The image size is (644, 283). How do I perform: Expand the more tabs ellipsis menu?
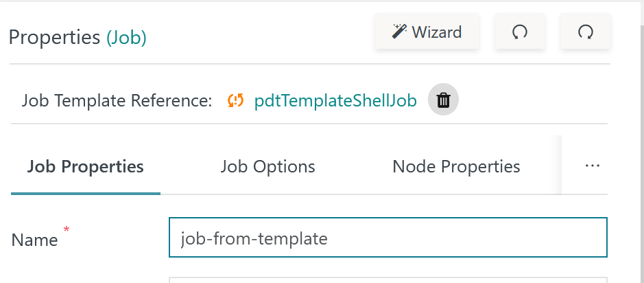click(592, 166)
